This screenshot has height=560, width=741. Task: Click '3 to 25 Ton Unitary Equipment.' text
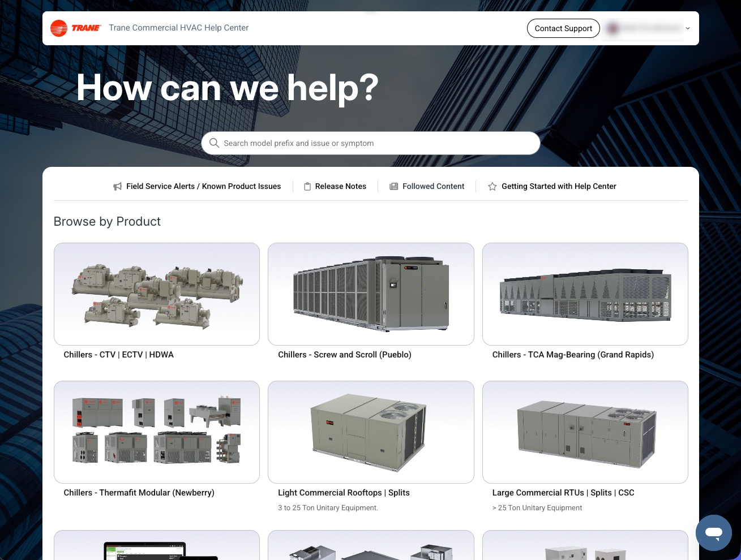click(x=328, y=508)
